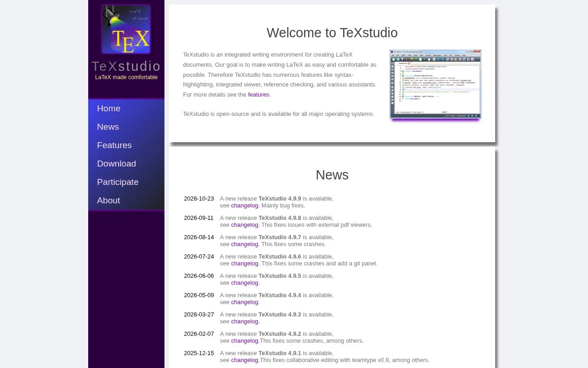588x368 pixels.
Task: Open changelog for TeXstudio 4.9.6
Action: pyautogui.click(x=244, y=264)
